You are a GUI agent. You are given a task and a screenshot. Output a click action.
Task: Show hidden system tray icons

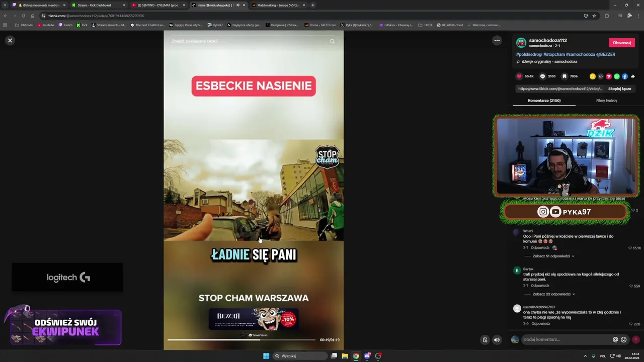click(585, 356)
